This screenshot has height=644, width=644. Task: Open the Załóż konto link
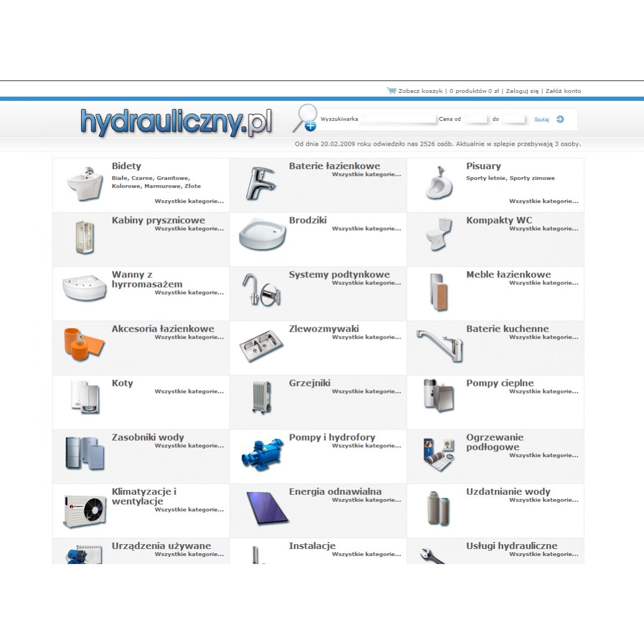[x=563, y=91]
